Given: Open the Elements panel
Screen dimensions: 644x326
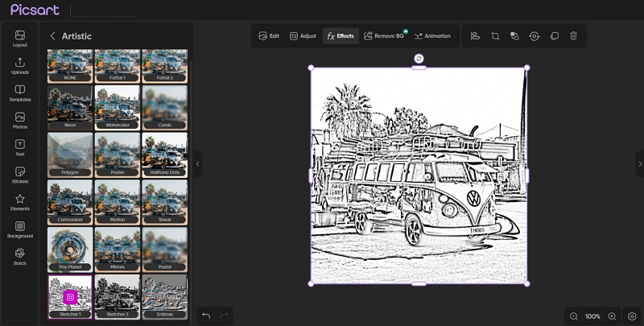Looking at the screenshot, I should coord(19,202).
